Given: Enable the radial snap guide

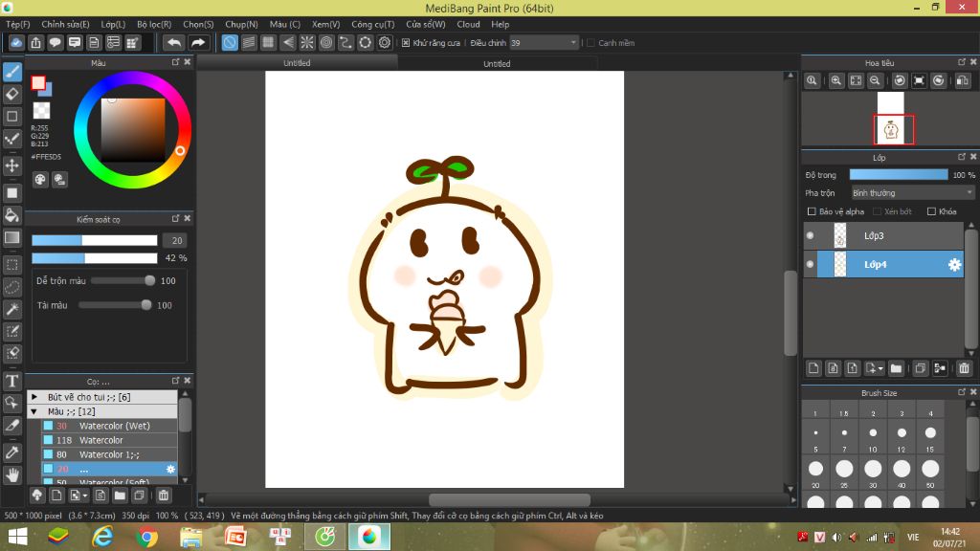Looking at the screenshot, I should (x=307, y=42).
